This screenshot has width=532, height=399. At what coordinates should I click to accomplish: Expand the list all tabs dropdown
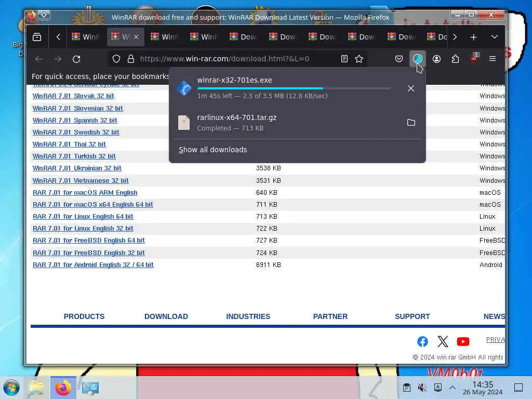click(x=495, y=37)
